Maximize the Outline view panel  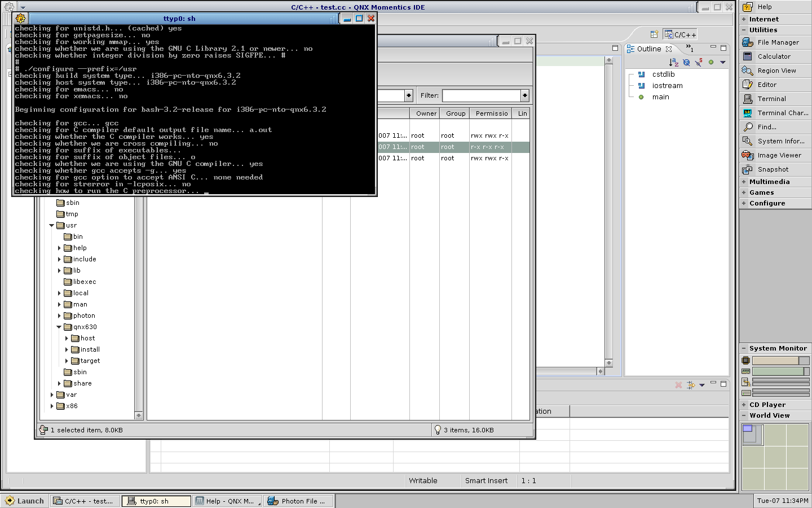[723, 48]
